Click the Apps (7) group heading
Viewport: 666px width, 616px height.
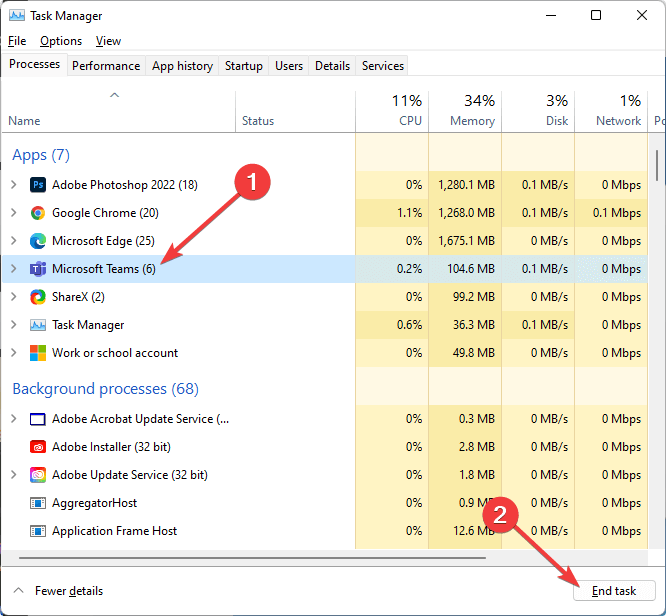pyautogui.click(x=41, y=155)
